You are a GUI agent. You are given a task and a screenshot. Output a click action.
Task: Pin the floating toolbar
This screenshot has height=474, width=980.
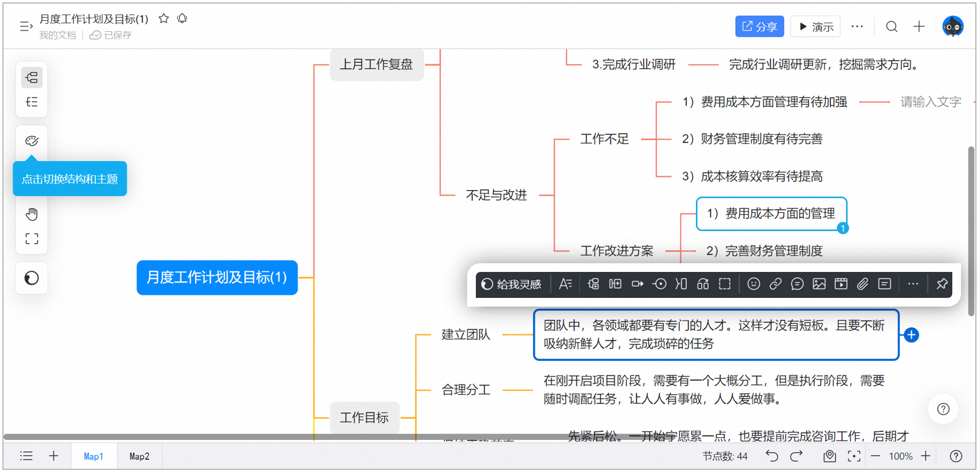942,284
